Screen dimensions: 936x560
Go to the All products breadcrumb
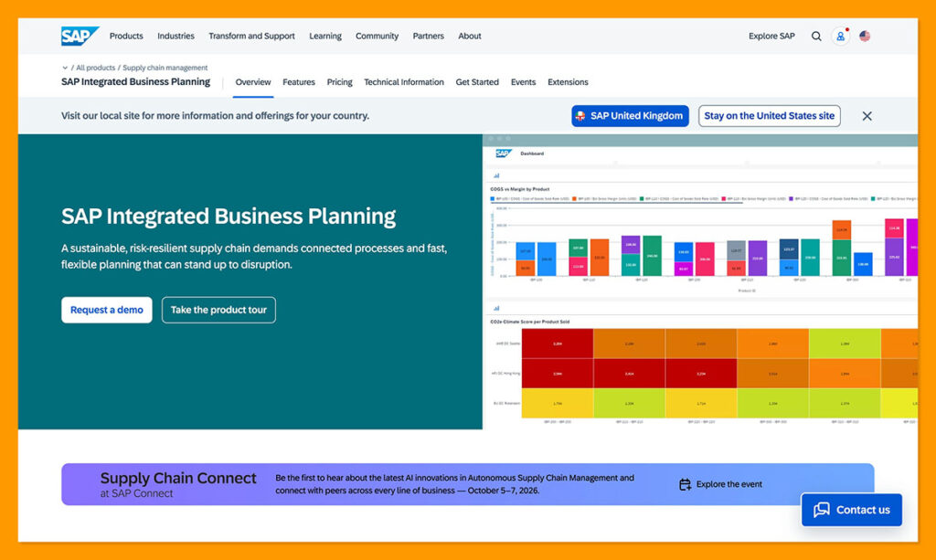pos(95,68)
